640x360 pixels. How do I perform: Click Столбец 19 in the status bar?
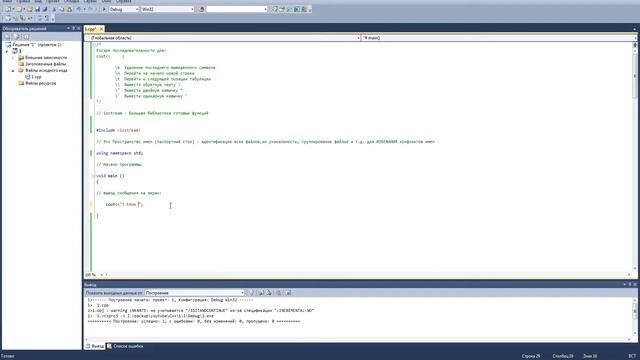click(562, 356)
